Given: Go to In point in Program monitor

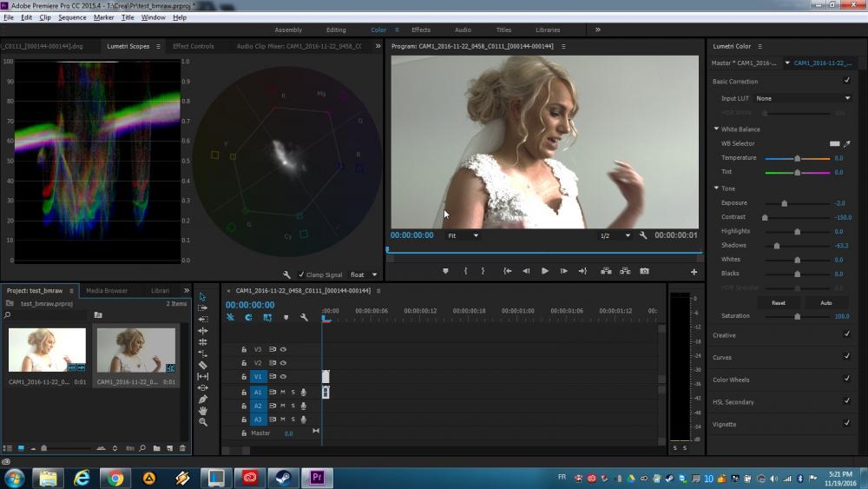Looking at the screenshot, I should pos(507,271).
